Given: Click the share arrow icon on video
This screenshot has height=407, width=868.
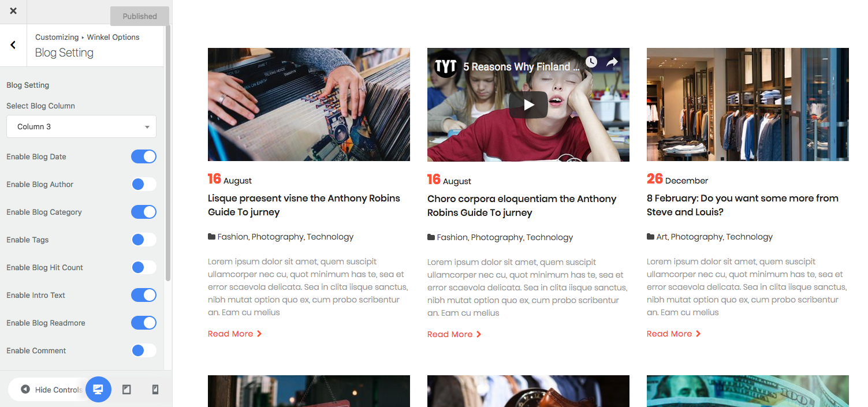Looking at the screenshot, I should (x=612, y=62).
